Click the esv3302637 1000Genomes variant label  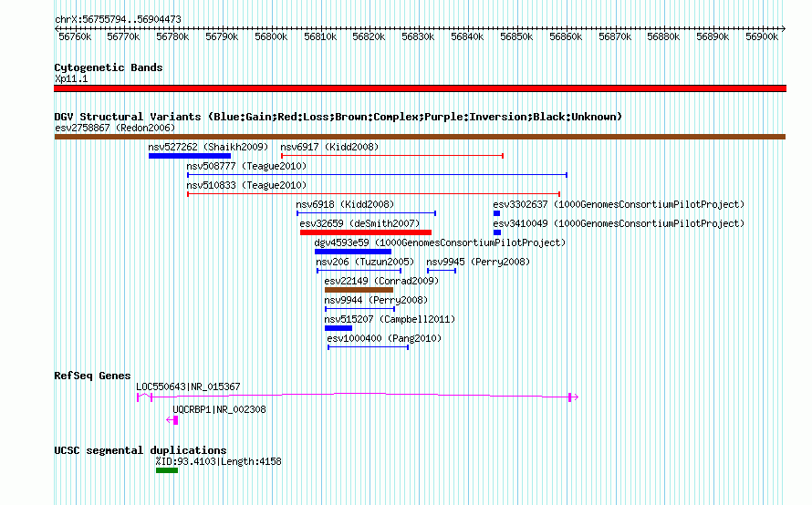click(x=619, y=204)
